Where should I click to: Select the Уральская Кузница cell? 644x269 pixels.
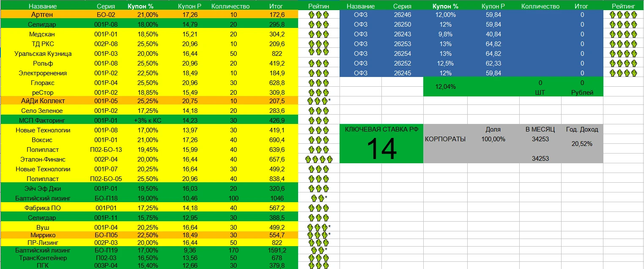pyautogui.click(x=42, y=54)
